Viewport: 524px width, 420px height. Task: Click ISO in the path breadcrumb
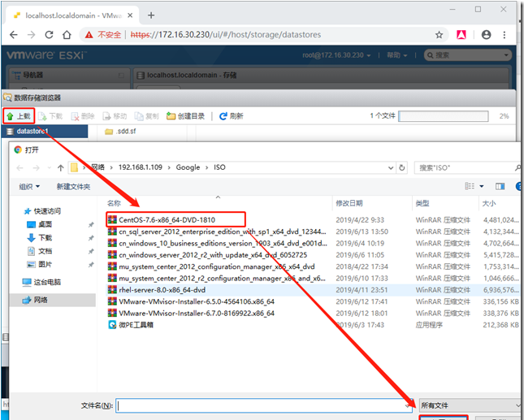click(219, 167)
